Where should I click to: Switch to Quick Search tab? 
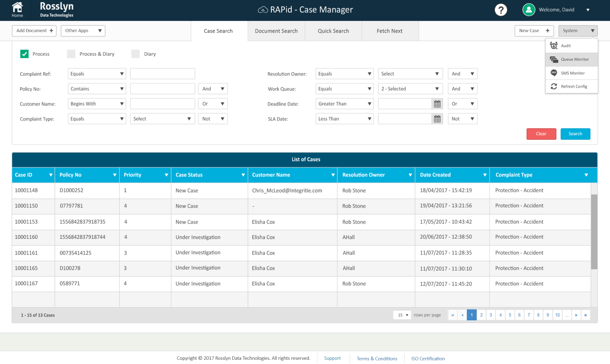[x=333, y=31]
